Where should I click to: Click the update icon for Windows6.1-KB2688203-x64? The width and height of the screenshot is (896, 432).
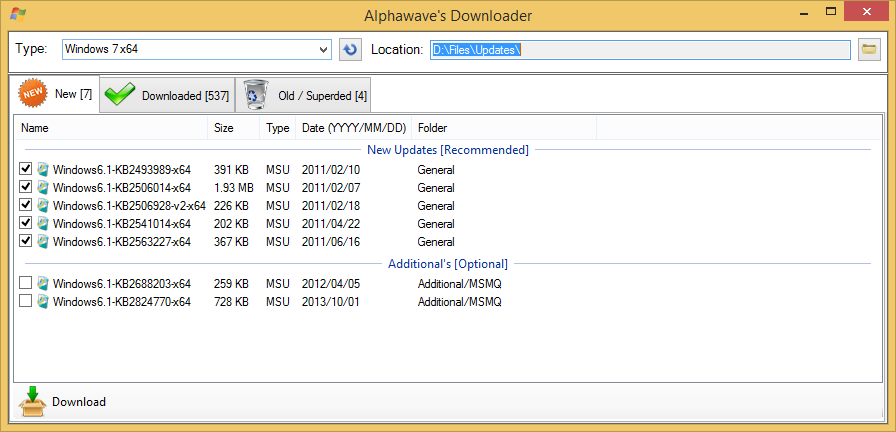43,284
